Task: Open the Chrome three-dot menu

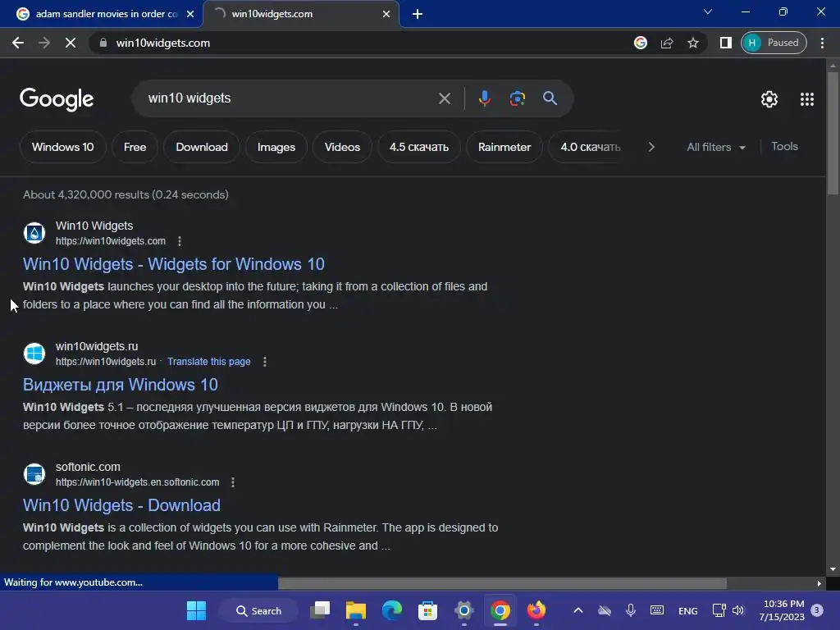Action: 822,43
